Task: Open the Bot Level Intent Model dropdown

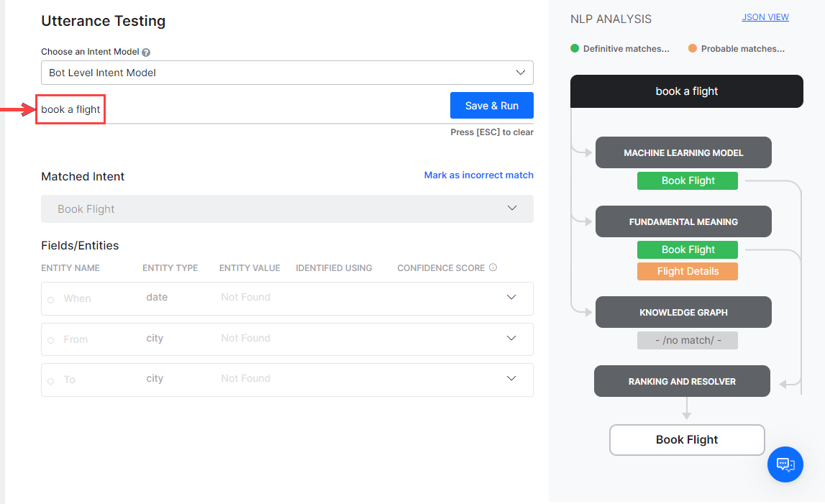Action: (287, 73)
